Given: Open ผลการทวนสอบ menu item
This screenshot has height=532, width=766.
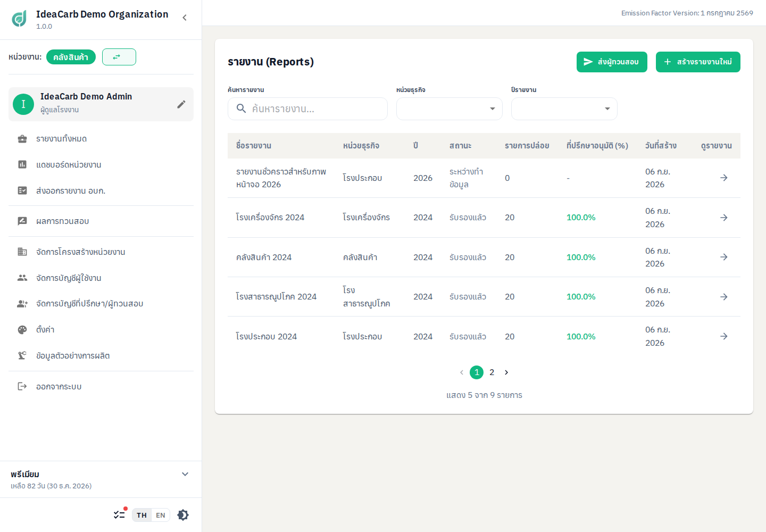Looking at the screenshot, I should click(101, 221).
